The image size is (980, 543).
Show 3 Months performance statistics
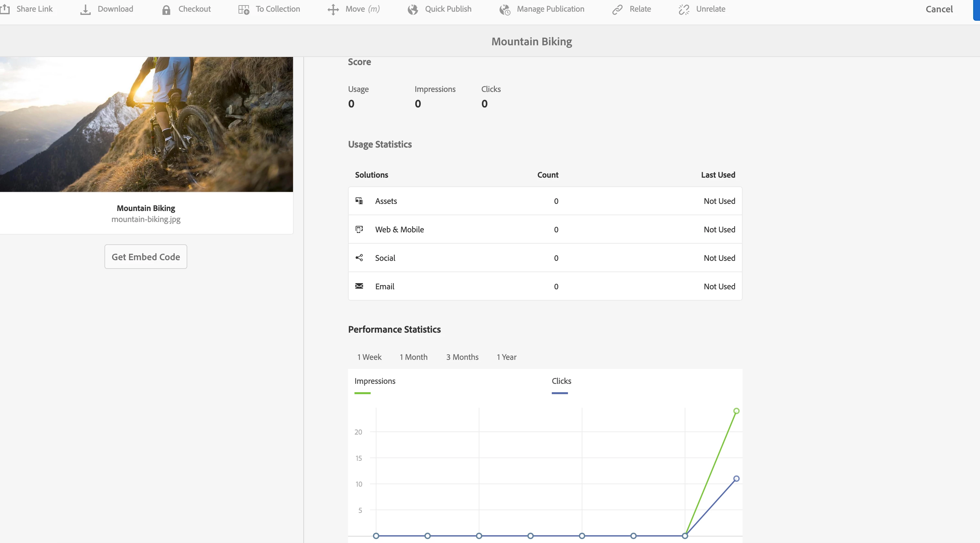pos(462,357)
